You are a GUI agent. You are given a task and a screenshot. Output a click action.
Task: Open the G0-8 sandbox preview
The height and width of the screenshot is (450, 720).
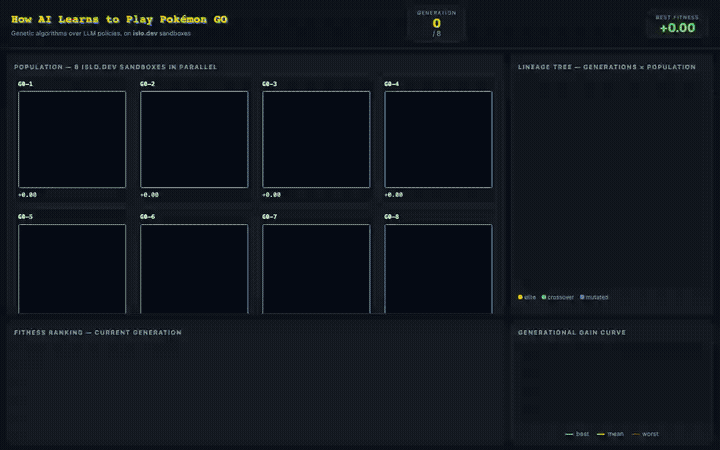coord(439,269)
